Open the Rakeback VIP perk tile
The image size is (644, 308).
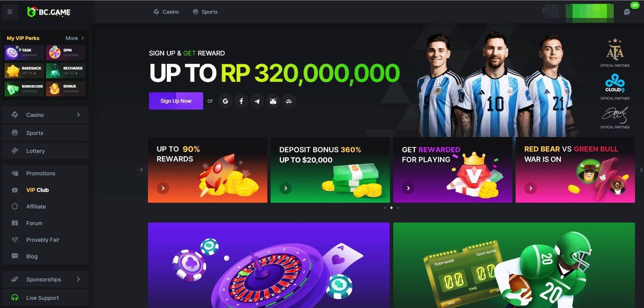pos(24,70)
